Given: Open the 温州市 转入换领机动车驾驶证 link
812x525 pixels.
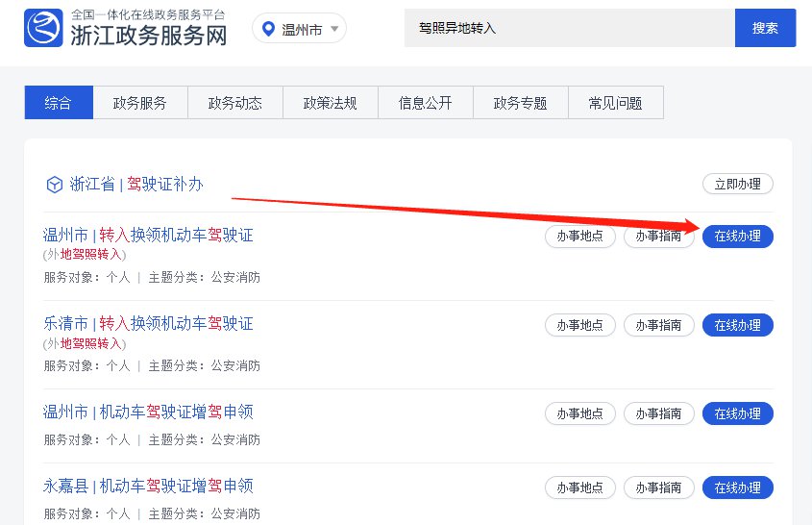Looking at the screenshot, I should point(148,236).
